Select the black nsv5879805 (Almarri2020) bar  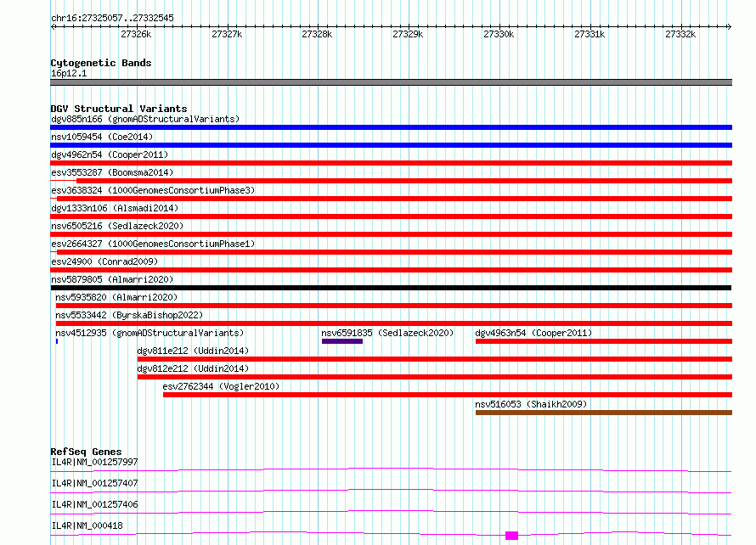pos(391,288)
